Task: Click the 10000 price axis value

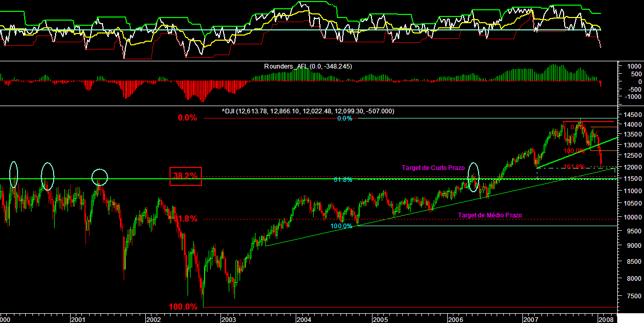Action: click(632, 217)
